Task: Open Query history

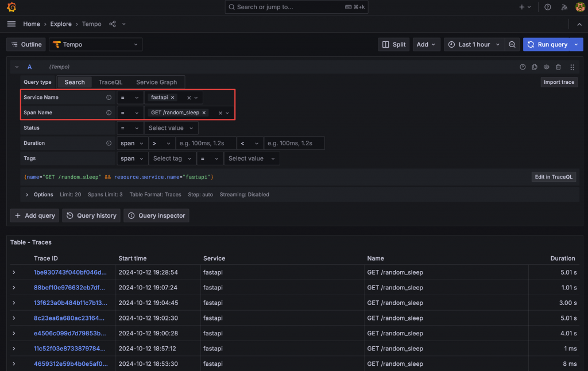Action: point(91,216)
